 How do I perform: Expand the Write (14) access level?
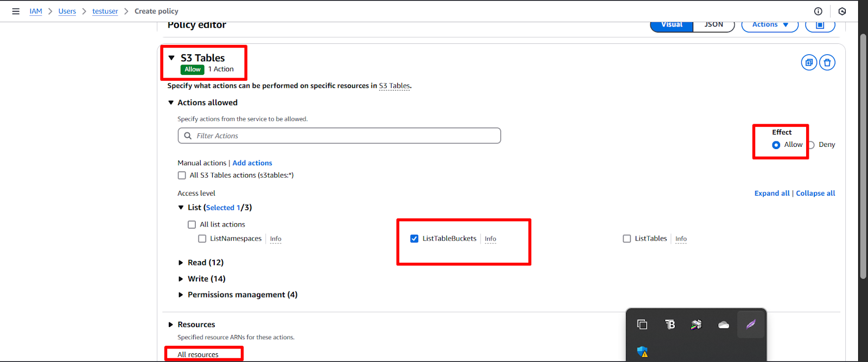tap(181, 279)
